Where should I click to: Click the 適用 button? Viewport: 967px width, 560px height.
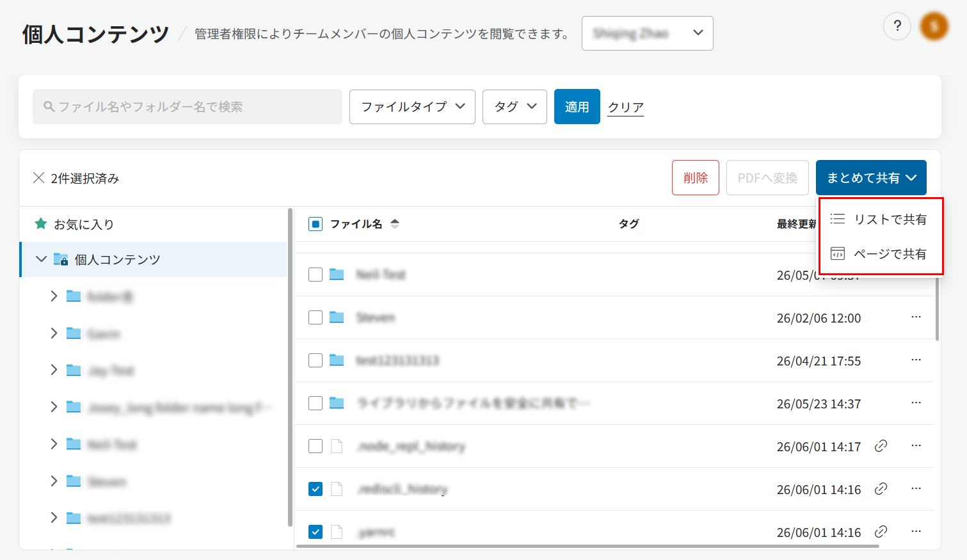click(577, 107)
